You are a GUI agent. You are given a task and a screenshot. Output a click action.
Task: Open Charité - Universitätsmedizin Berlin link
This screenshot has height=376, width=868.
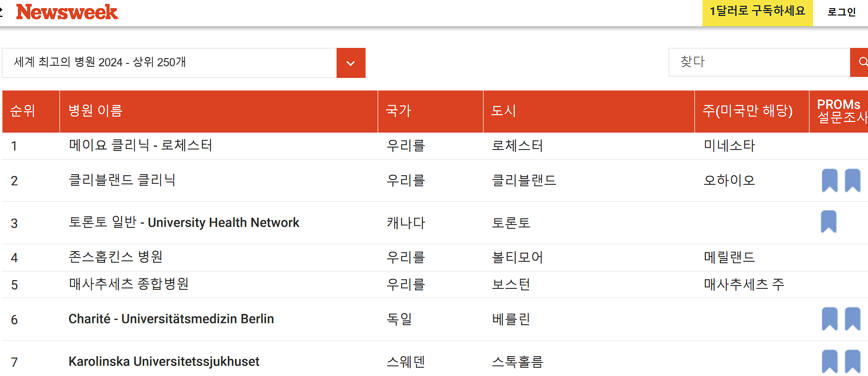[171, 319]
